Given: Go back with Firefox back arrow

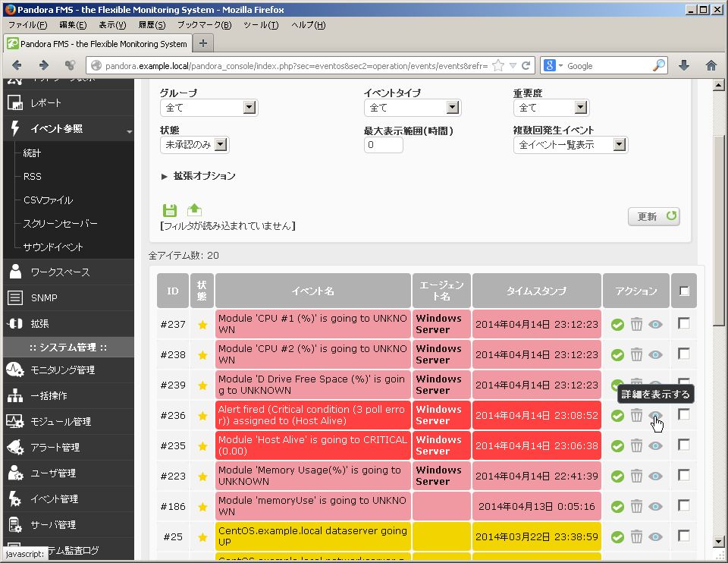Looking at the screenshot, I should (x=17, y=65).
